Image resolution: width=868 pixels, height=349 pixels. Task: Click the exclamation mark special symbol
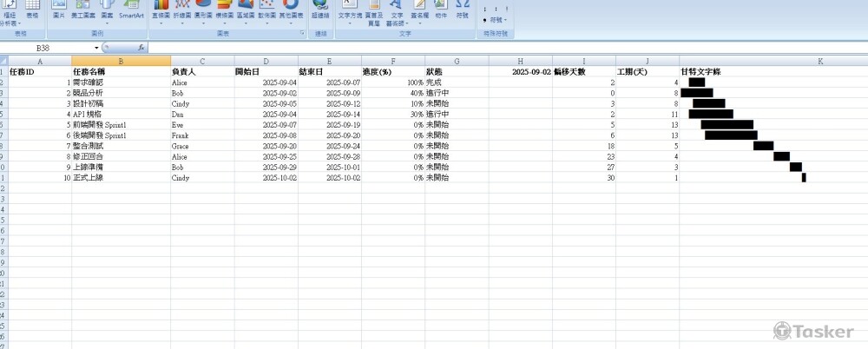(x=507, y=10)
